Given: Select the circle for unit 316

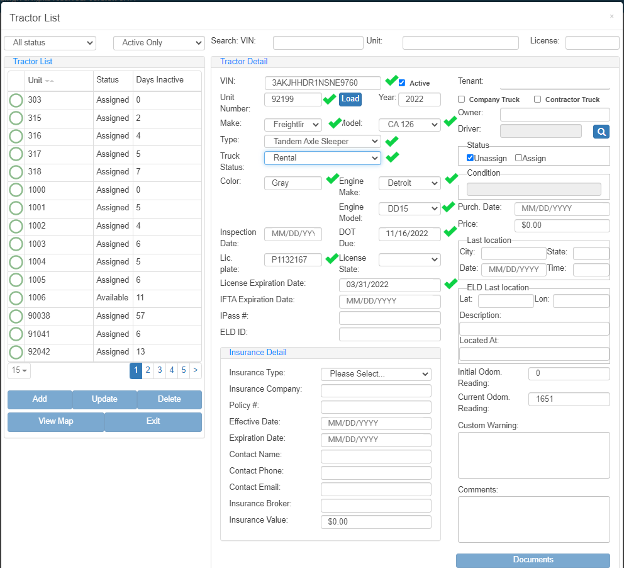Looking at the screenshot, I should pos(16,136).
